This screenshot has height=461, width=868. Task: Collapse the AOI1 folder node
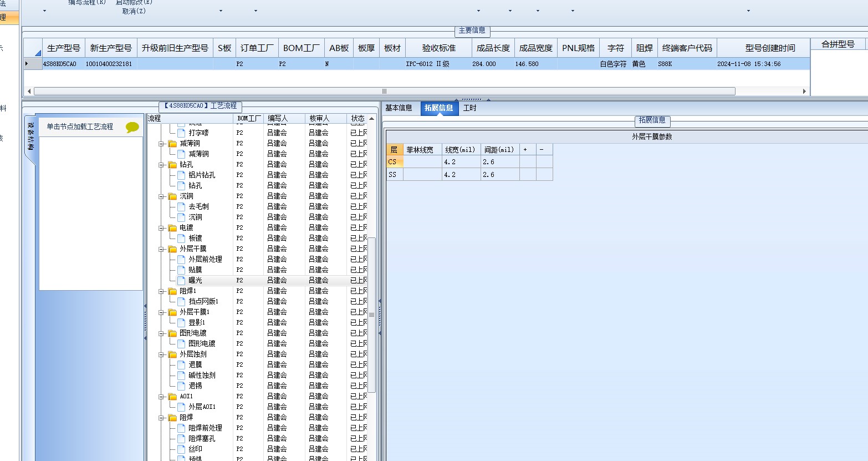(x=162, y=397)
